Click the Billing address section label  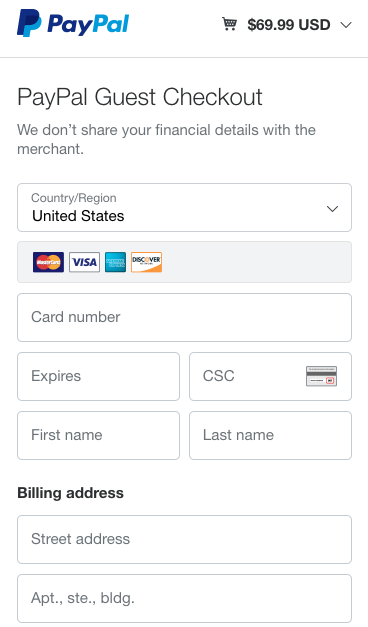70,493
